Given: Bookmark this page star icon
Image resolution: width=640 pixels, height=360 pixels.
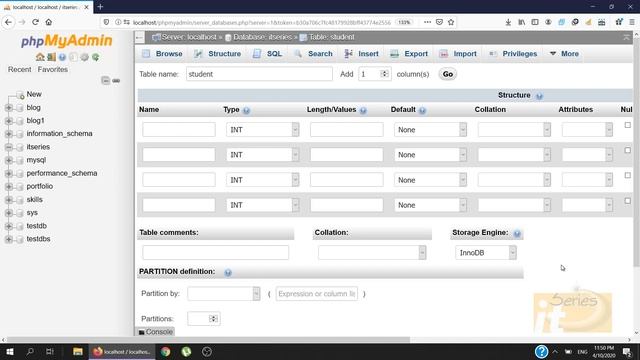Looking at the screenshot, I should (x=451, y=22).
